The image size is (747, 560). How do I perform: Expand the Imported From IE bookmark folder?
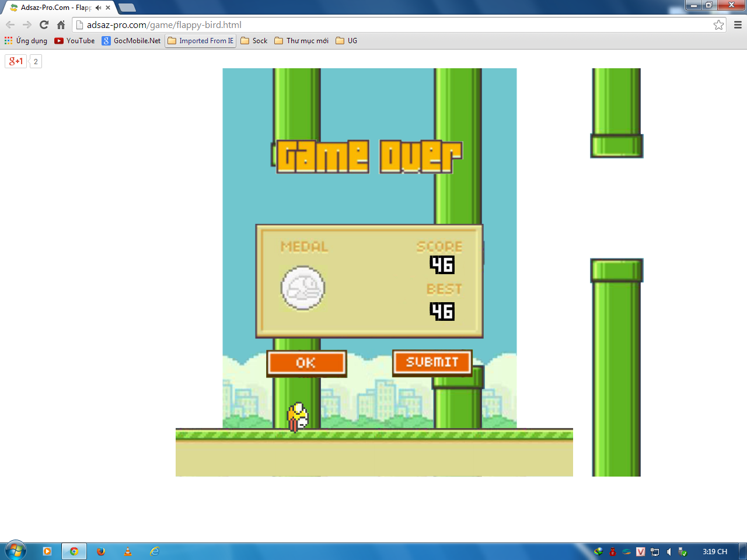click(201, 41)
